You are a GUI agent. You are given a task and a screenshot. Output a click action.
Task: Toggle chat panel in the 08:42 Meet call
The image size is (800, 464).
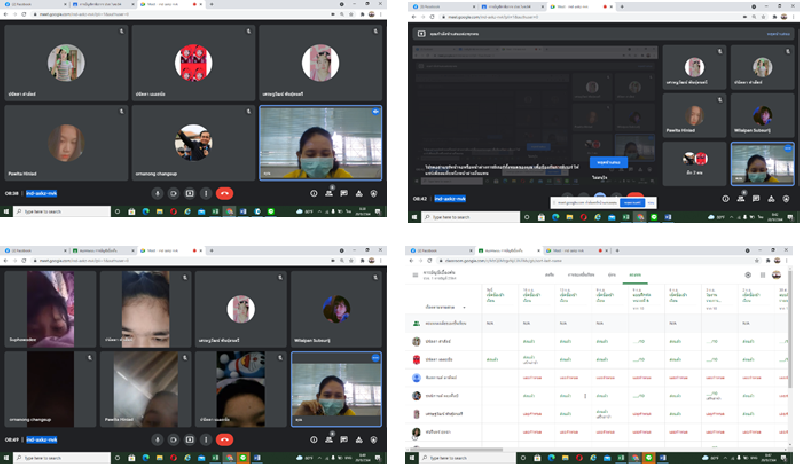point(756,198)
